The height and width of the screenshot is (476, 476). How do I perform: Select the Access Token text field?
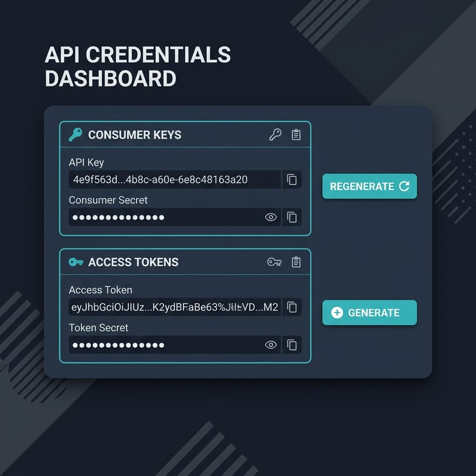(175, 307)
